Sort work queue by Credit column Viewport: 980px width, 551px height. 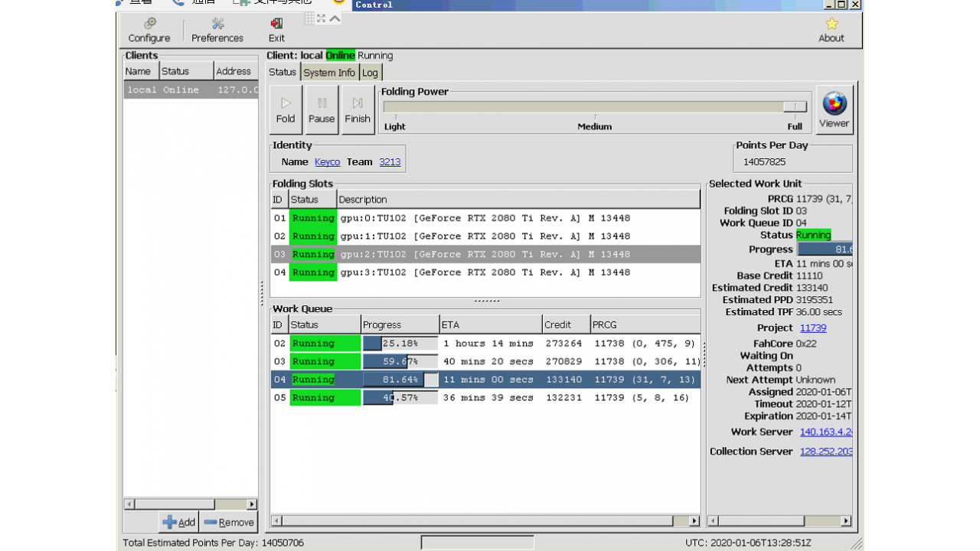tap(567, 324)
